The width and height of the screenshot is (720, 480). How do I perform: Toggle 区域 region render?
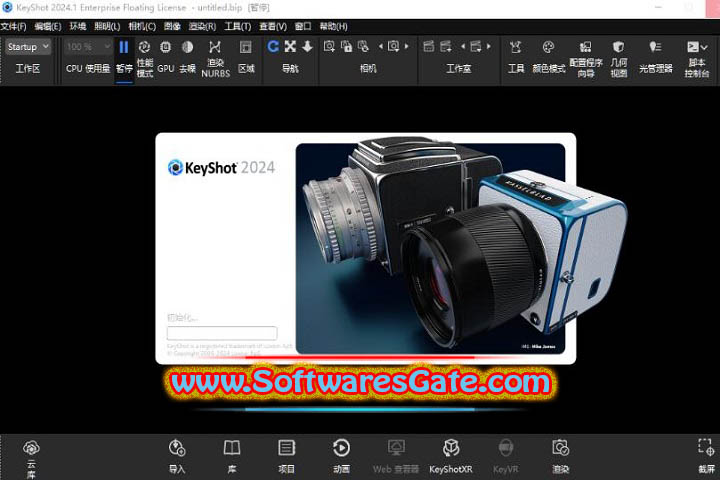coord(246,57)
